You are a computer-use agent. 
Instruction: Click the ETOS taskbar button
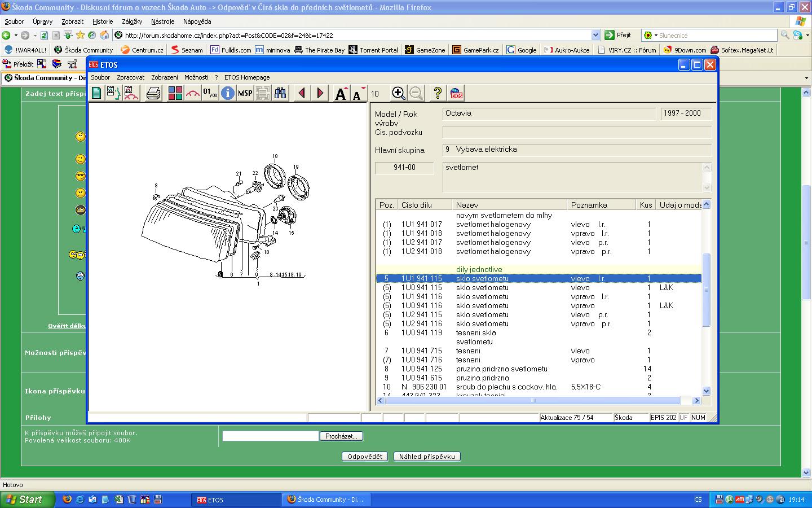click(237, 500)
